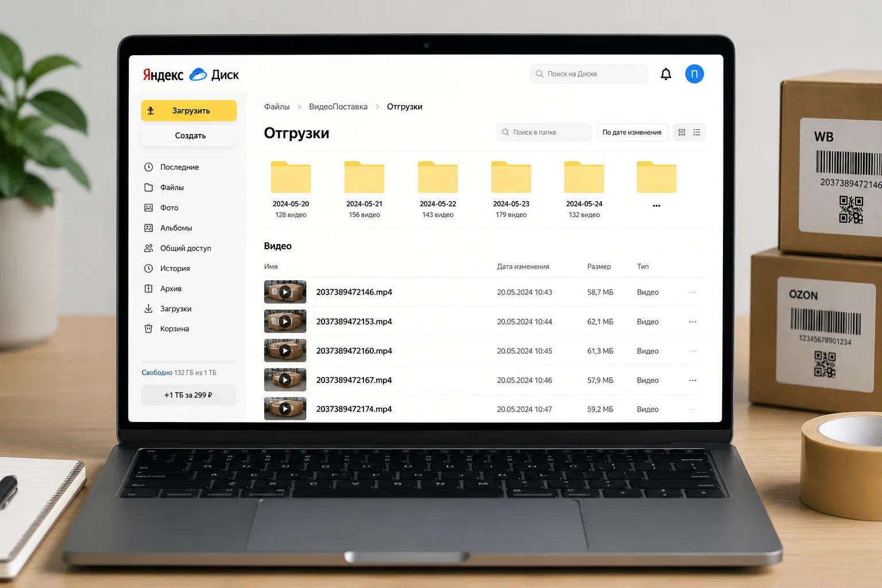
Task: Click the yellow Загрузить button
Action: click(189, 111)
